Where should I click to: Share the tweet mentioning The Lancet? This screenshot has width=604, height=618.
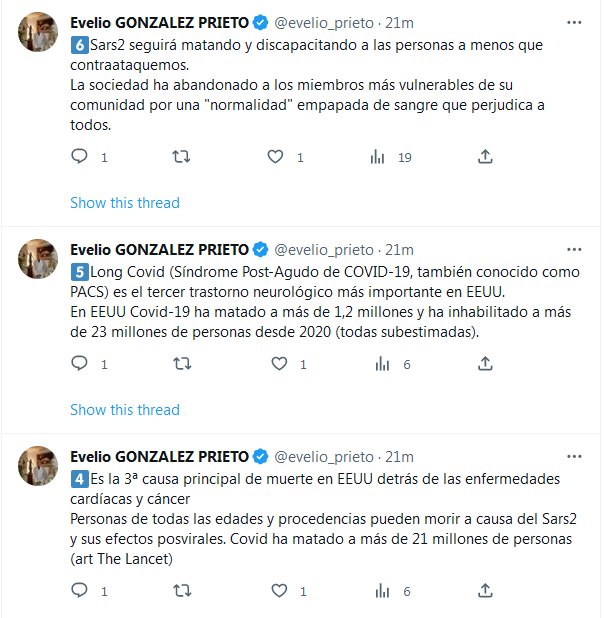[x=485, y=592]
